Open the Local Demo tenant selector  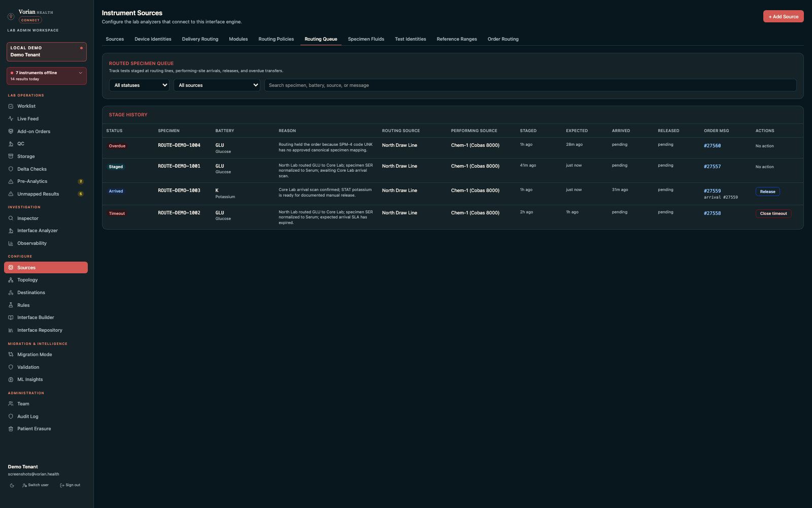47,51
